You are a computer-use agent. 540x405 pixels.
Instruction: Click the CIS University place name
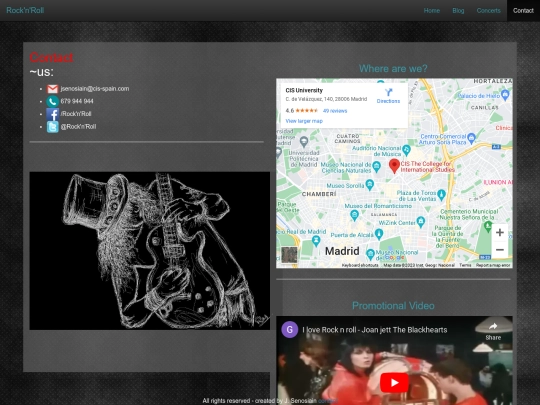pyautogui.click(x=304, y=91)
